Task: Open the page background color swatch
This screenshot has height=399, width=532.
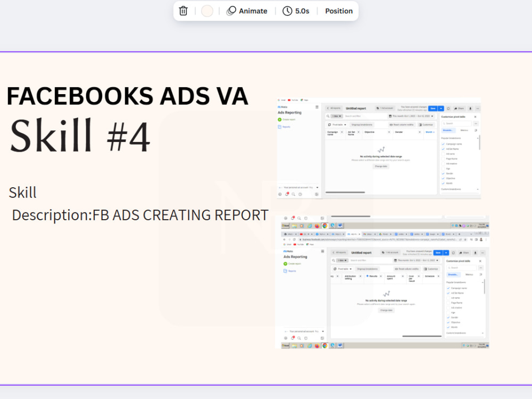Action: click(x=207, y=11)
